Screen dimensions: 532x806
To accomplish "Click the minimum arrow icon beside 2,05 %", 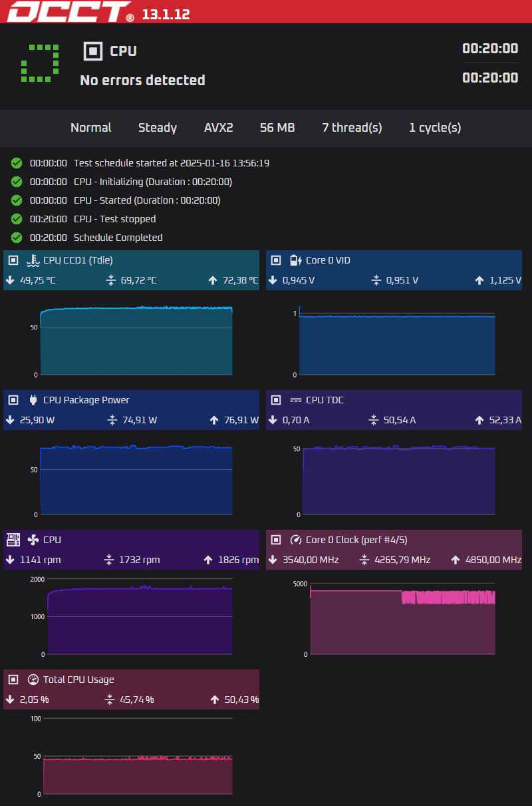I will pos(10,700).
